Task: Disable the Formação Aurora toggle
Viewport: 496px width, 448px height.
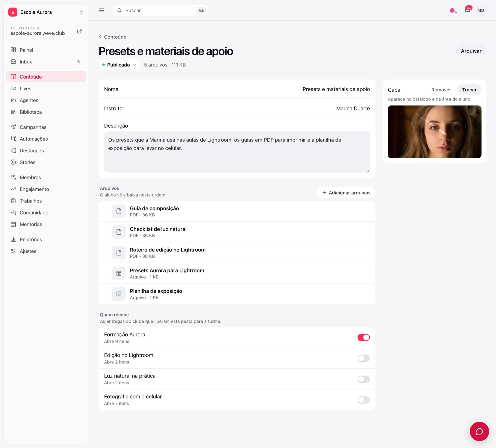Action: coord(363,337)
